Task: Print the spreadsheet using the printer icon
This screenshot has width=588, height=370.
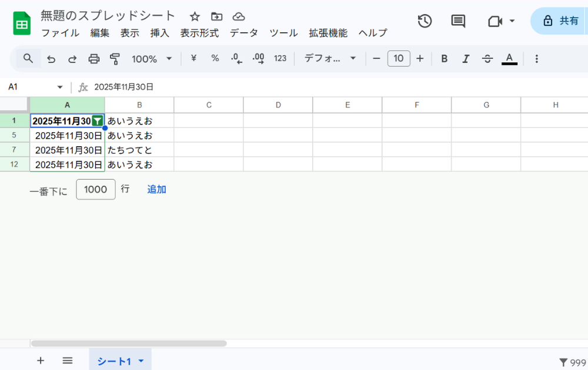Action: pos(94,59)
